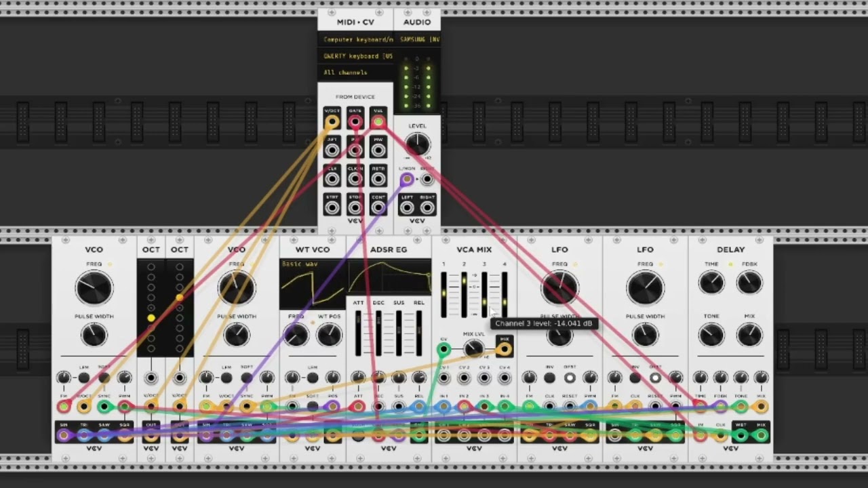
Task: Click the L/MON input jack on AUDIO
Action: (x=407, y=180)
